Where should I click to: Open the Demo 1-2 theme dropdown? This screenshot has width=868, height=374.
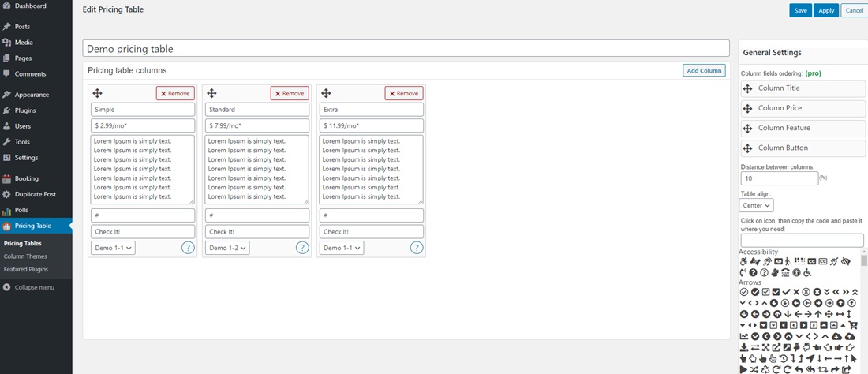[227, 248]
